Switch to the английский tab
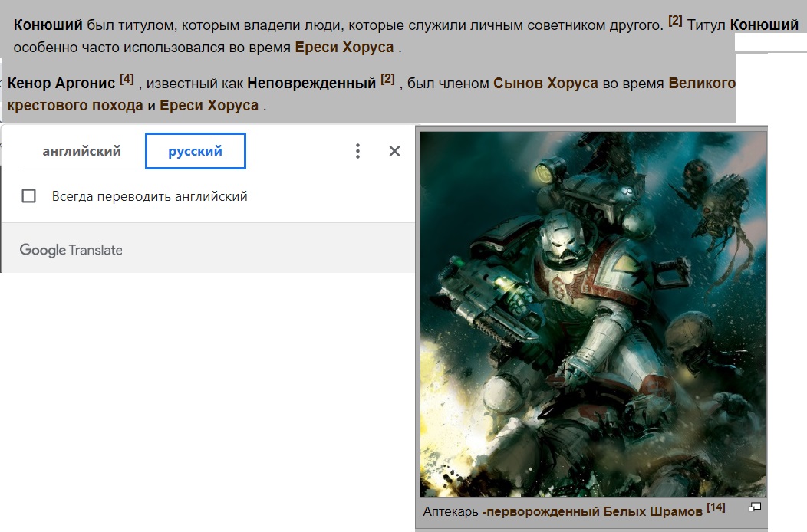807x532 pixels. click(81, 151)
